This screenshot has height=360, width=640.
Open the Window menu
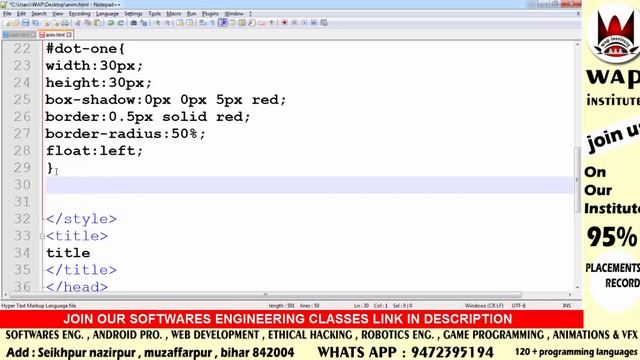[234, 13]
